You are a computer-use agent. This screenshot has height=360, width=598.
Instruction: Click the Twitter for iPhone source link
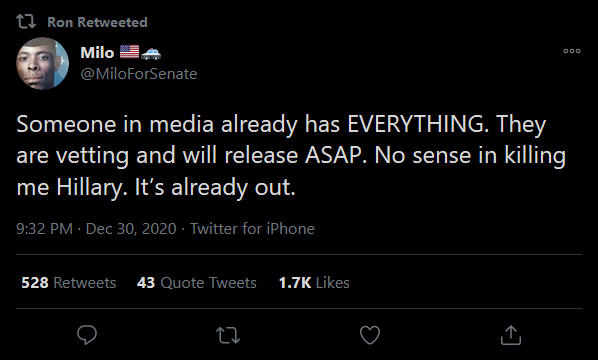[x=252, y=229]
